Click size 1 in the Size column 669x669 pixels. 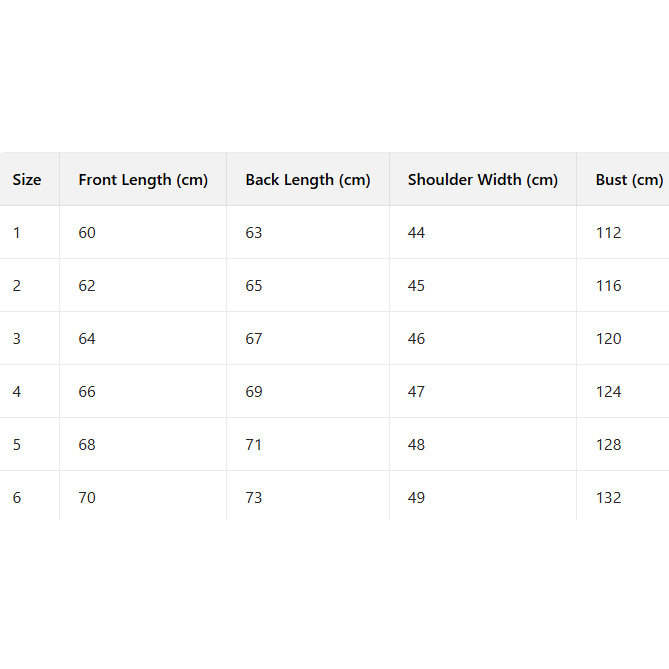[17, 233]
